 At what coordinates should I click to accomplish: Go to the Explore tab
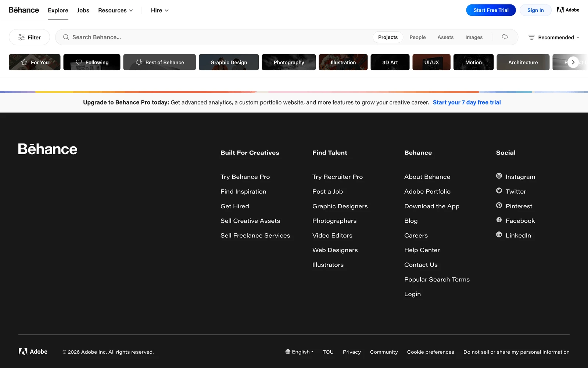(58, 10)
